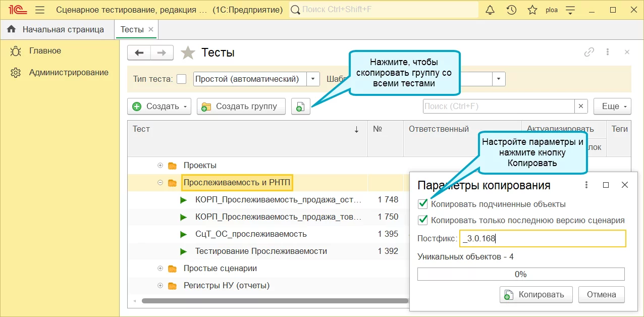644x317 pixels.
Task: Click the Постфикс input field
Action: click(542, 239)
